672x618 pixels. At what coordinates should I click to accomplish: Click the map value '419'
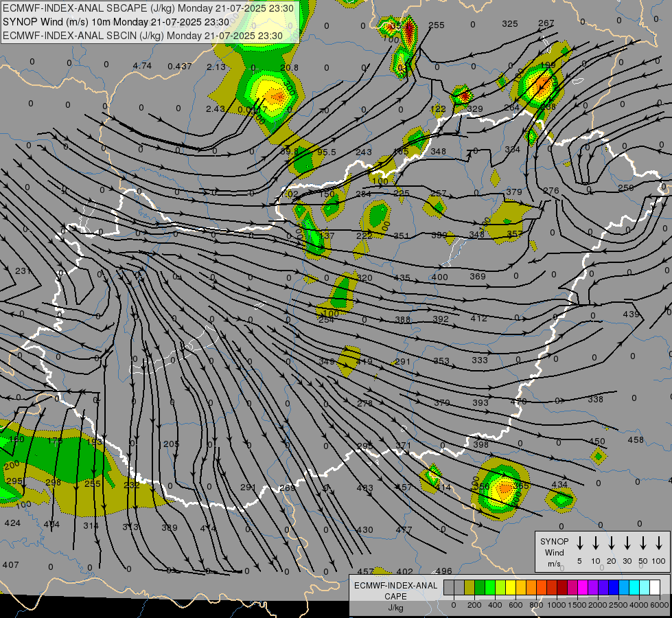tap(364, 362)
